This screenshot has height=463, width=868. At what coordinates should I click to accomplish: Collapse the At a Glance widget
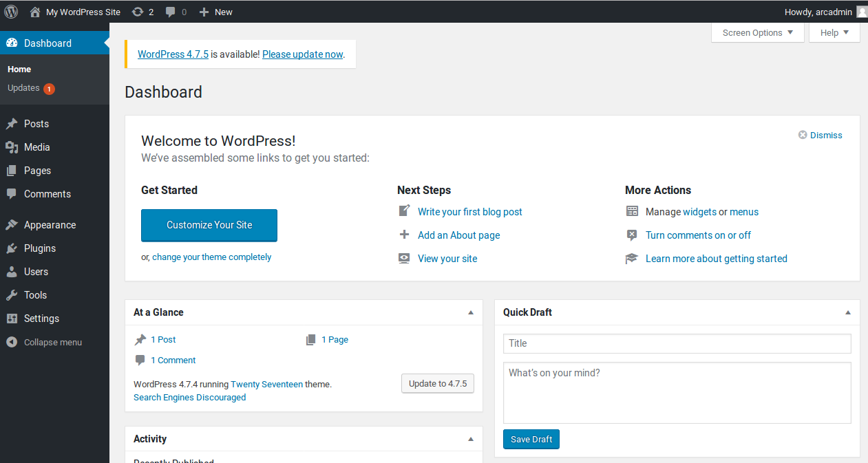point(471,312)
